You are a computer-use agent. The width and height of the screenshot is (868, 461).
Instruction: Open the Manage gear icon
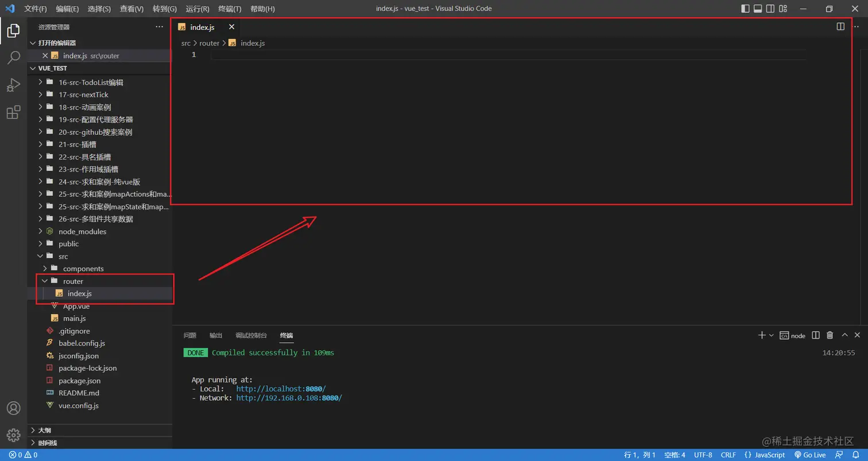(13, 435)
